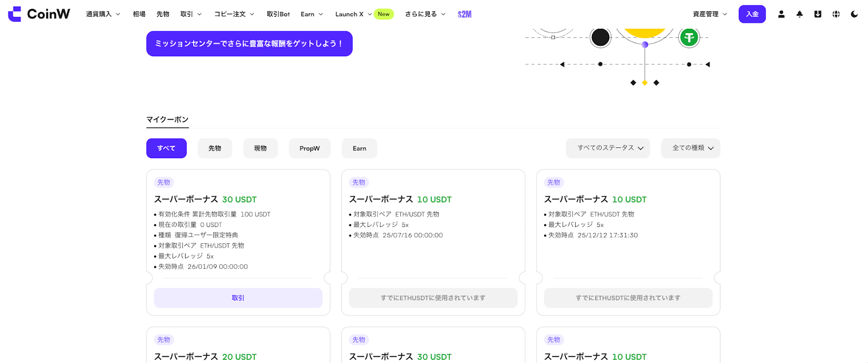The image size is (868, 363).
Task: Expand the Launch X menu
Action: tap(353, 14)
